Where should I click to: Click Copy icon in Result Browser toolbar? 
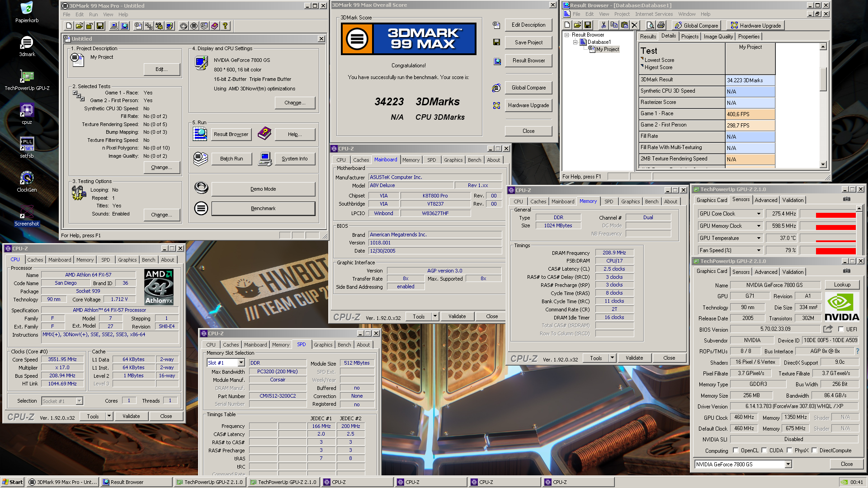tap(614, 25)
